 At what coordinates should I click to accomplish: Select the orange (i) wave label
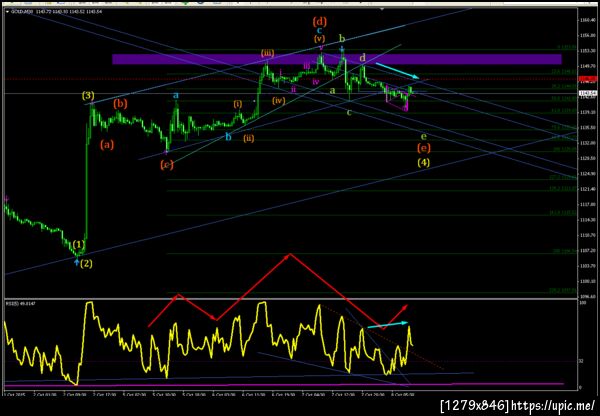click(x=238, y=104)
